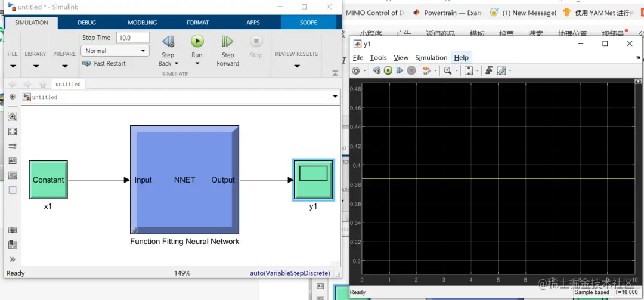This screenshot has width=644, height=300.
Task: Open the File menu in y1 scope
Action: [358, 57]
